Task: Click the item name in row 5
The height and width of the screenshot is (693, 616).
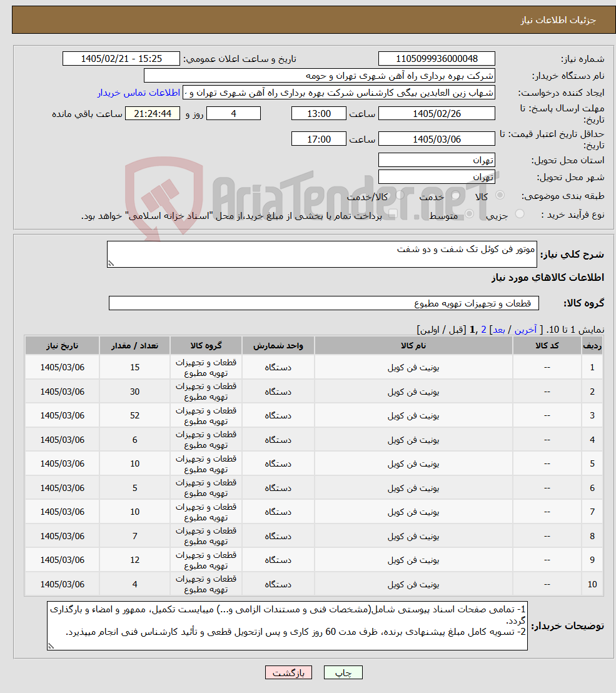Action: pyautogui.click(x=413, y=463)
